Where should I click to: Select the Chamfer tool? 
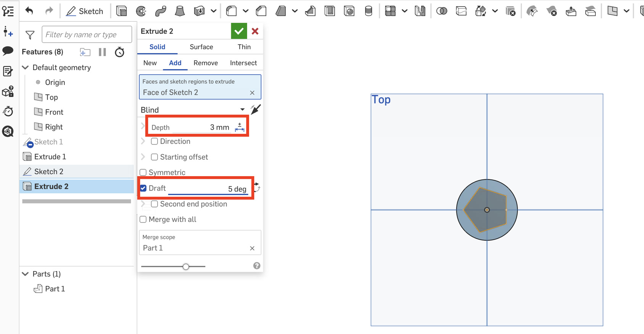point(261,11)
